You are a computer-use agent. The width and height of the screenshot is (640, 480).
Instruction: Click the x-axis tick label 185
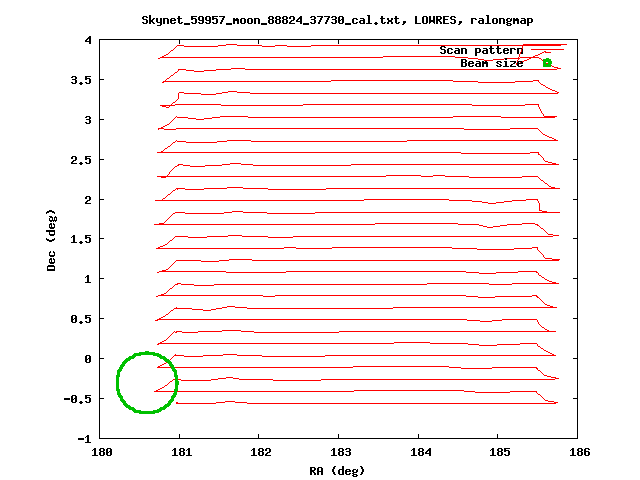(x=500, y=452)
